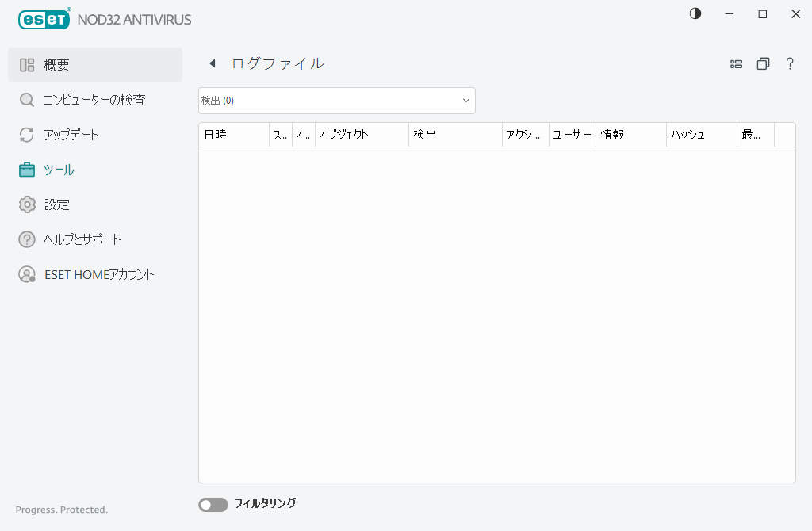Click the Progress. Protected. status text
Image resolution: width=812 pixels, height=531 pixels.
tap(60, 510)
